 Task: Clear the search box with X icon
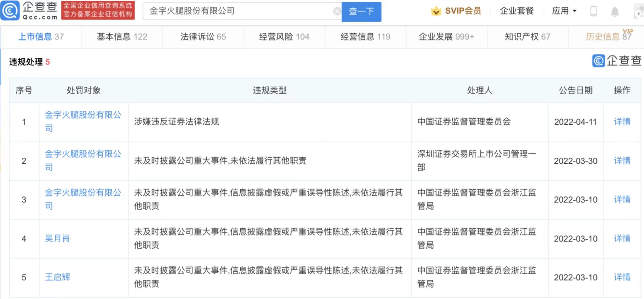tap(337, 11)
